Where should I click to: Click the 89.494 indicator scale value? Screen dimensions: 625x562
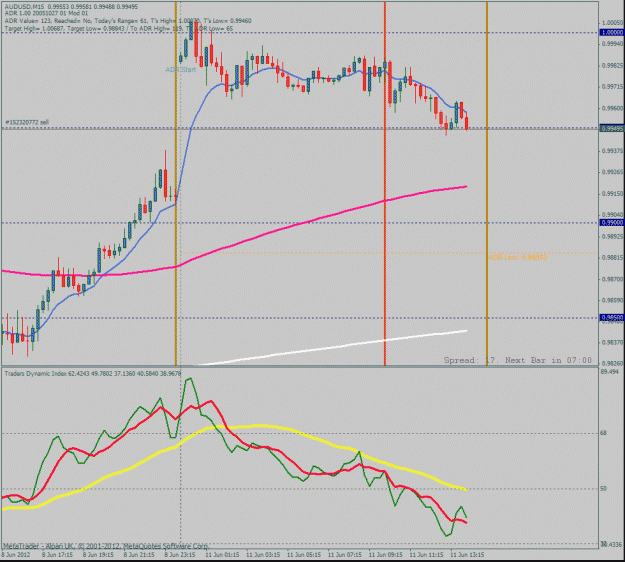(x=609, y=371)
